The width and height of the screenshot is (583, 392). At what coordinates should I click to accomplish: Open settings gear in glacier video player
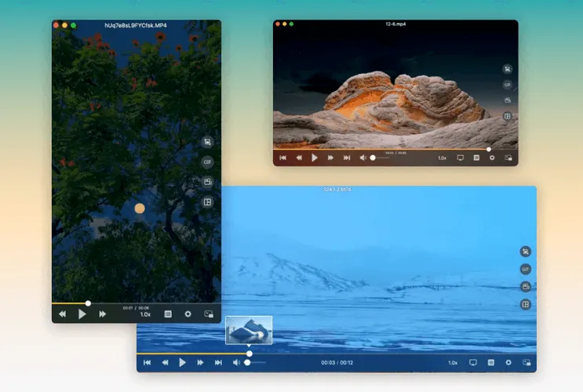click(x=508, y=362)
